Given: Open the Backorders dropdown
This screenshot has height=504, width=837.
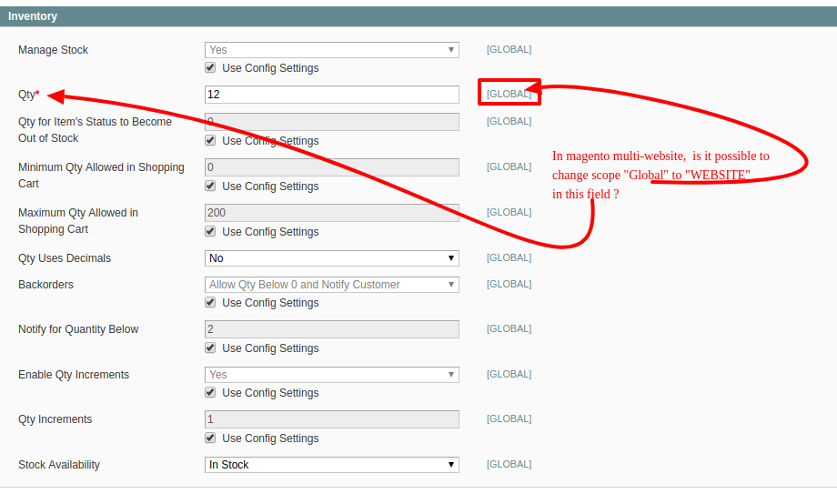Looking at the screenshot, I should [331, 285].
